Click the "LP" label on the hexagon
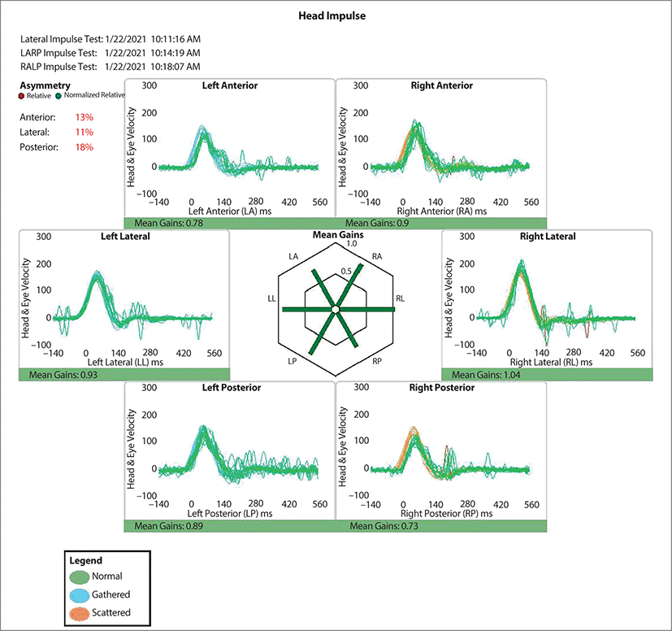The image size is (672, 631). [x=292, y=361]
